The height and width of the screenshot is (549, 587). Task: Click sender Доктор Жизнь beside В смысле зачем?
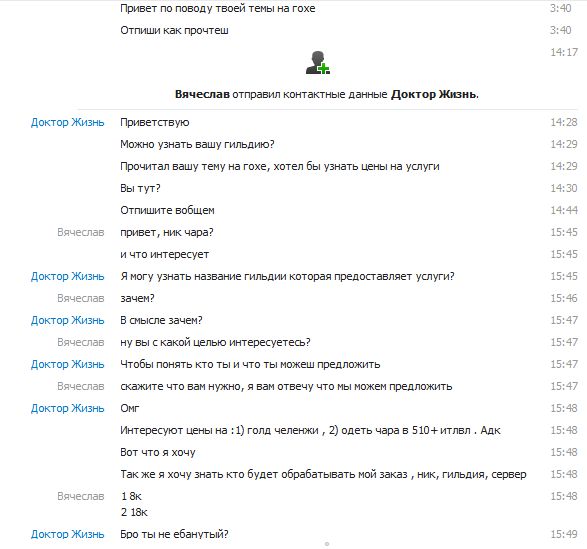[x=67, y=321]
